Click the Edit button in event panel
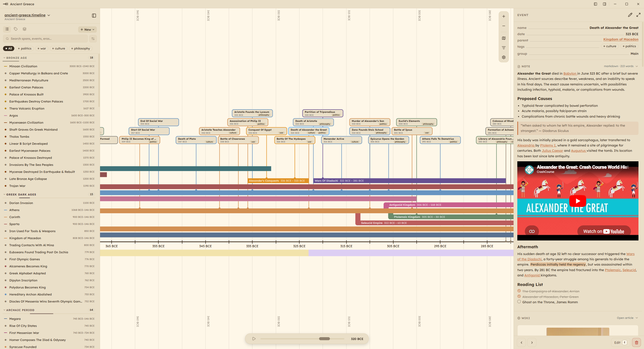 click(x=621, y=342)
